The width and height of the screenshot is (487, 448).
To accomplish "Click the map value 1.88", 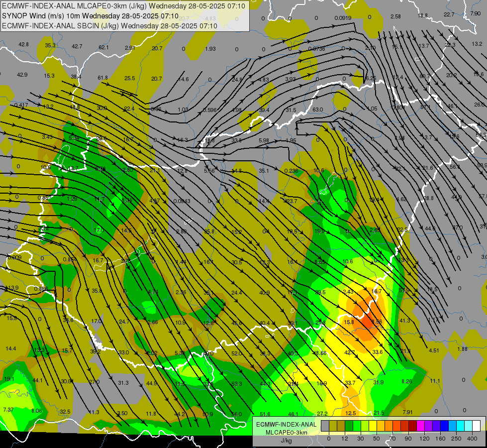I will tap(462, 349).
